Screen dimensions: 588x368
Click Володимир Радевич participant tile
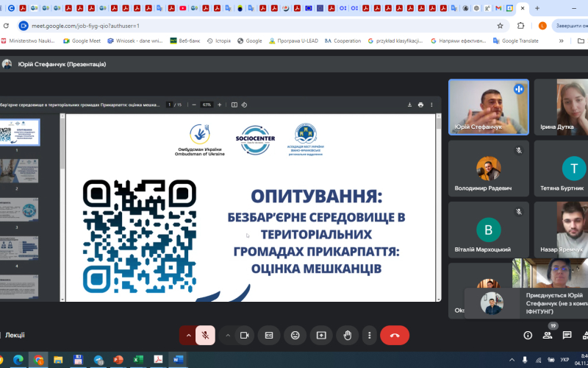(489, 169)
